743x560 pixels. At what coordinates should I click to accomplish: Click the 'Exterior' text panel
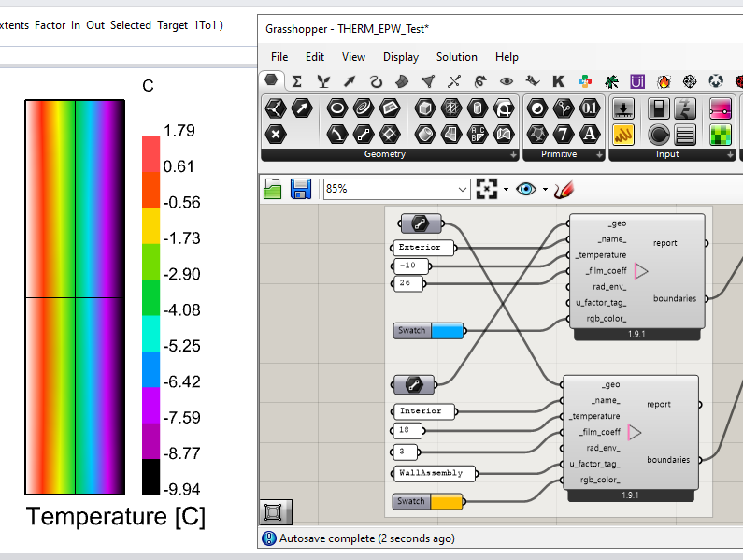tap(422, 248)
